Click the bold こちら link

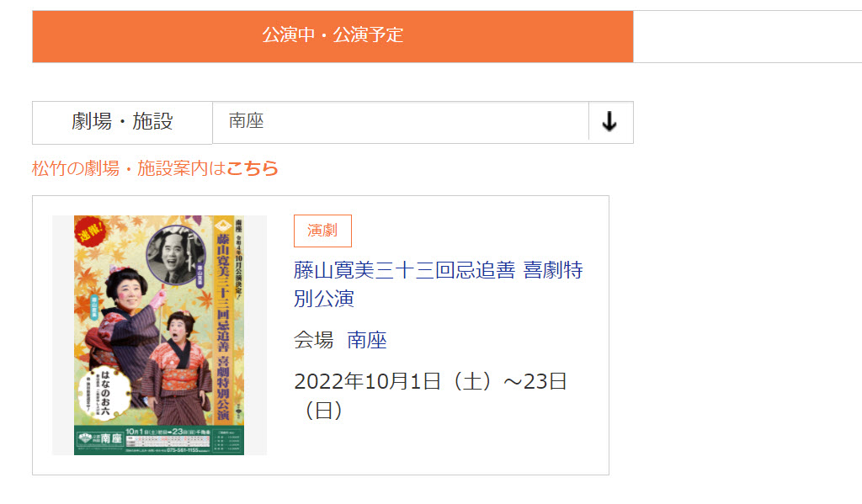coord(253,168)
